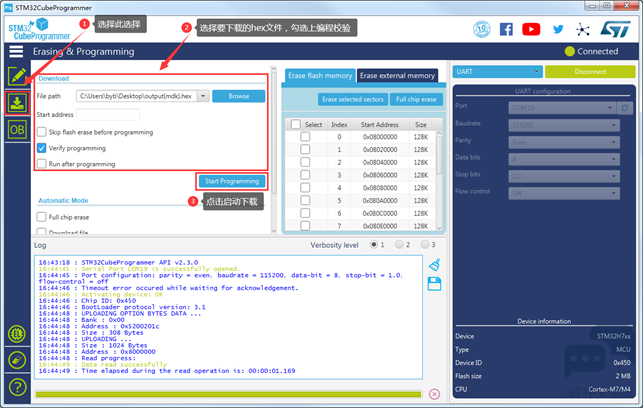Set verbosity level to 1
Image resolution: width=643 pixels, height=408 pixels.
click(374, 244)
